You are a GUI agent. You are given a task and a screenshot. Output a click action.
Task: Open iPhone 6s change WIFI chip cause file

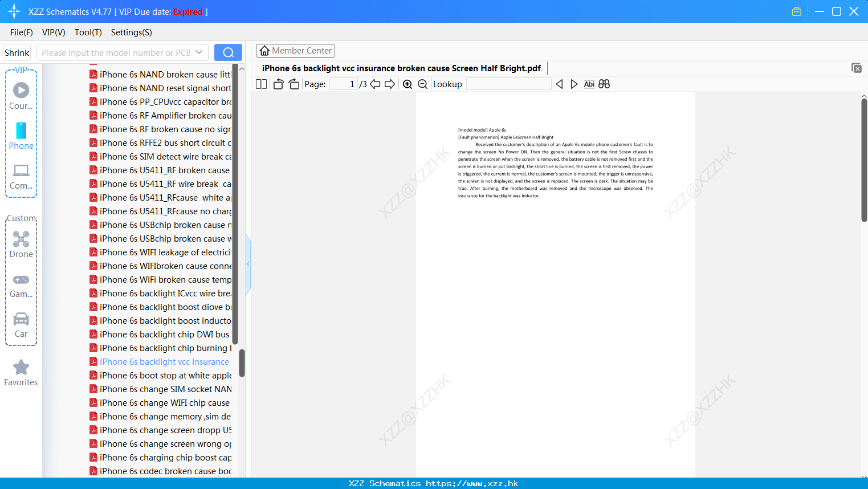pos(160,403)
